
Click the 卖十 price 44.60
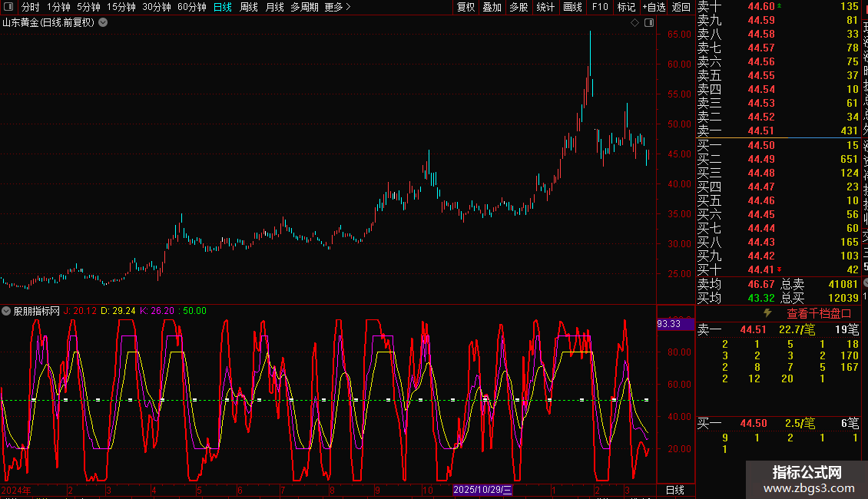click(761, 6)
